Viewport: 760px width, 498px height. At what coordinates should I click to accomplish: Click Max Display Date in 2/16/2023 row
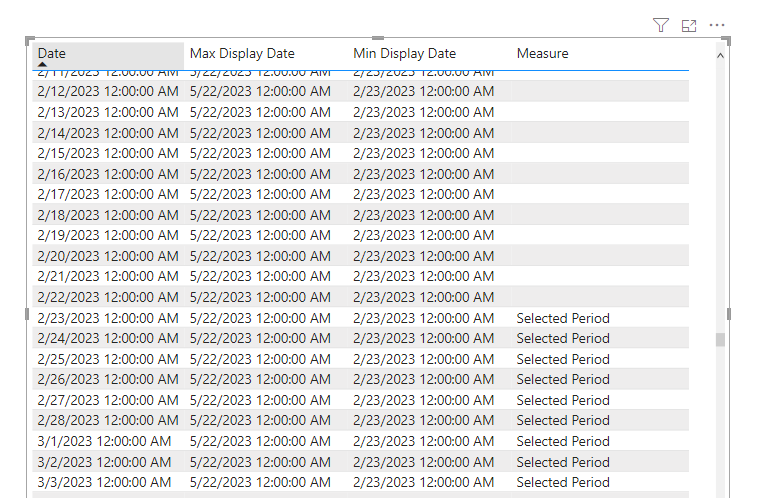(260, 174)
